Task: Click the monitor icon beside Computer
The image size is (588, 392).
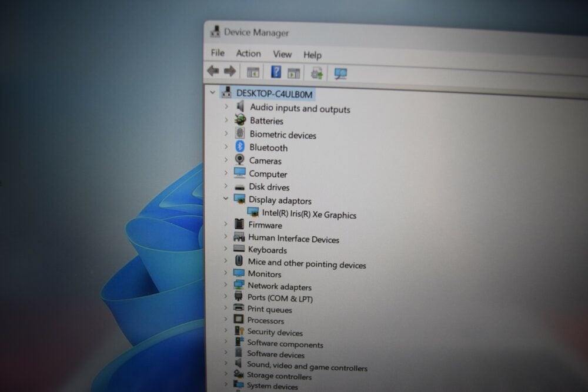Action: (240, 173)
